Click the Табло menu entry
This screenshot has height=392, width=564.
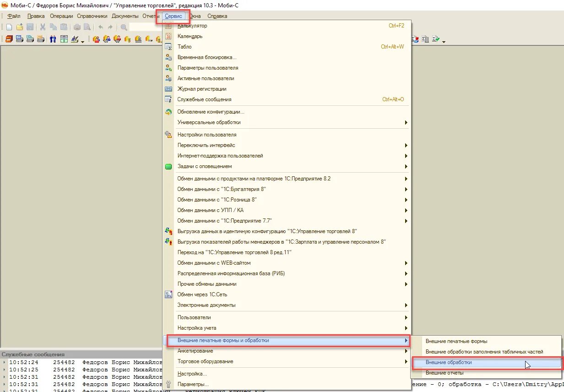pyautogui.click(x=287, y=47)
